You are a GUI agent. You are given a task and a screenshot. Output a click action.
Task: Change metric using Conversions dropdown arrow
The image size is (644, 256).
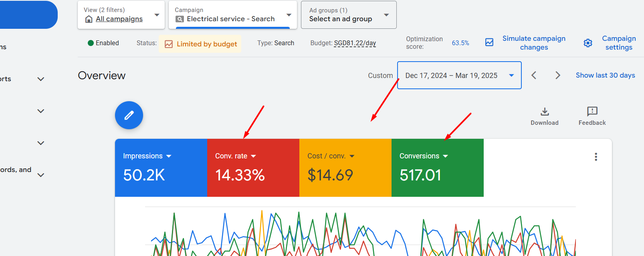pyautogui.click(x=446, y=156)
